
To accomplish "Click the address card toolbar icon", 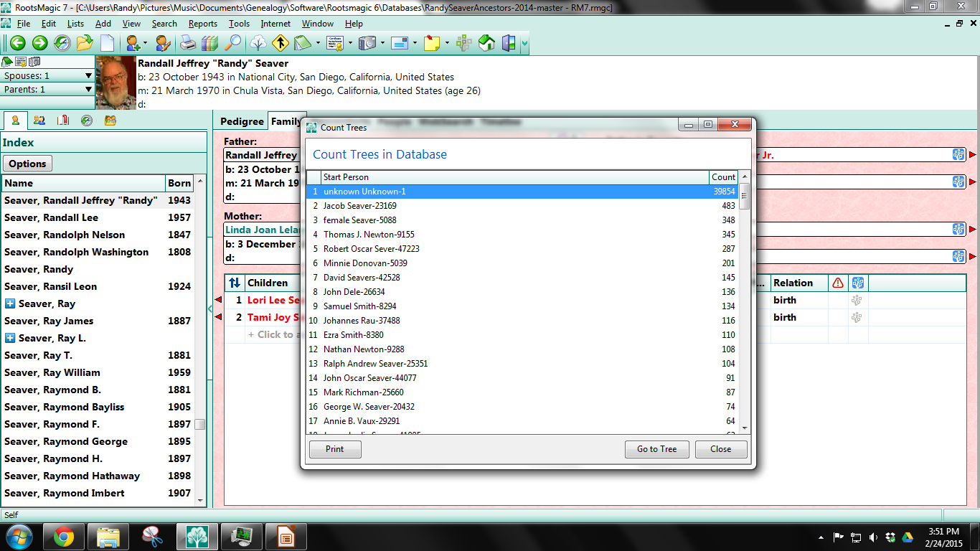I will click(400, 43).
